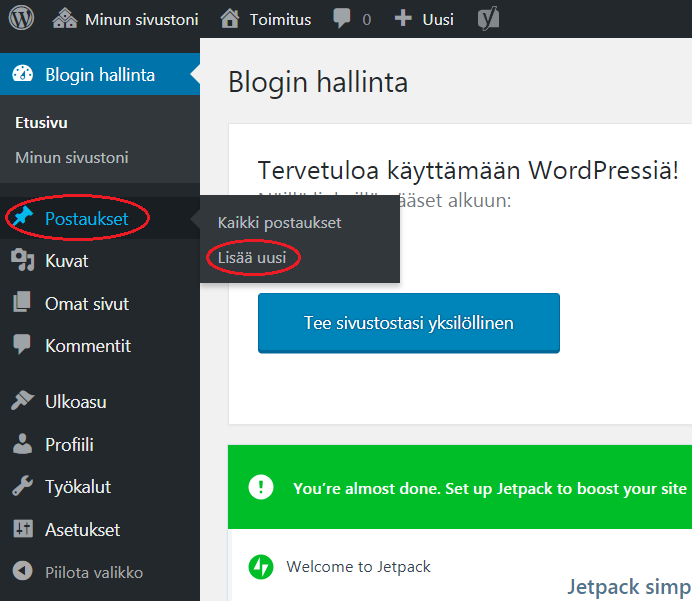Click the Jetpack setup banner text

coord(490,488)
